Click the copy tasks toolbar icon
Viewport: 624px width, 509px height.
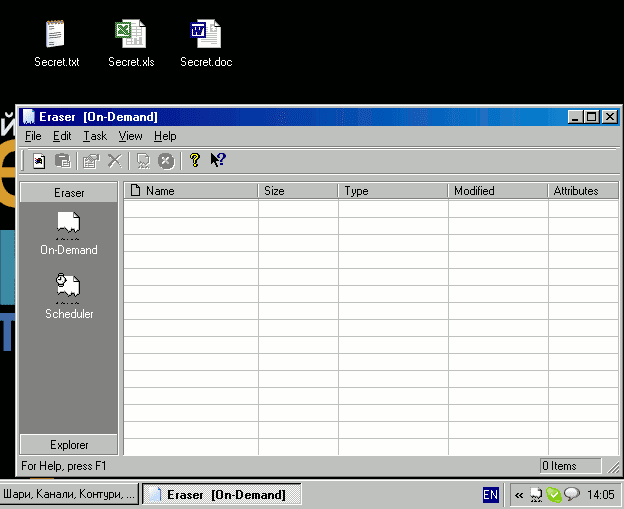tap(63, 161)
